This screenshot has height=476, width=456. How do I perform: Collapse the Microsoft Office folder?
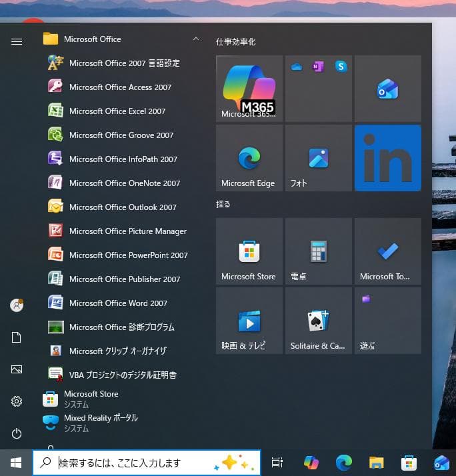tap(121, 39)
